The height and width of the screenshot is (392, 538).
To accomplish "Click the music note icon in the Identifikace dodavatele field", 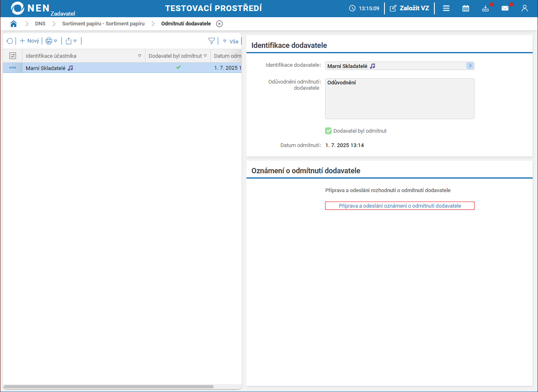I will click(x=373, y=66).
